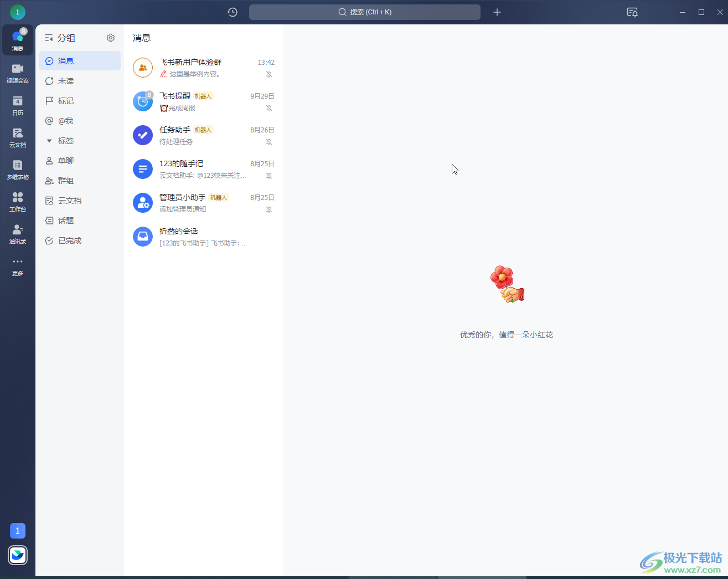
Task: Open the notification panel icon in the title bar
Action: [x=632, y=12]
